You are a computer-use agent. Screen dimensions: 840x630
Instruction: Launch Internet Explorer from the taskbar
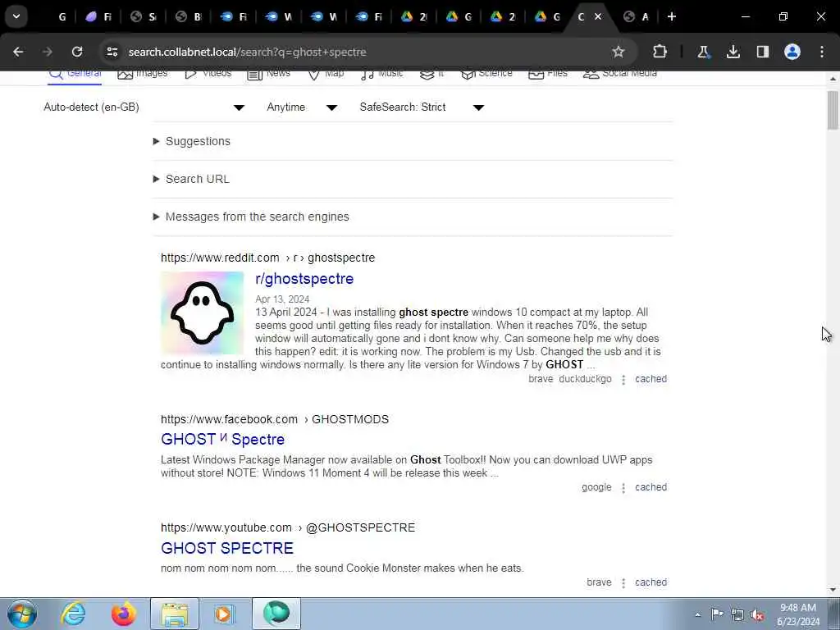(x=73, y=614)
